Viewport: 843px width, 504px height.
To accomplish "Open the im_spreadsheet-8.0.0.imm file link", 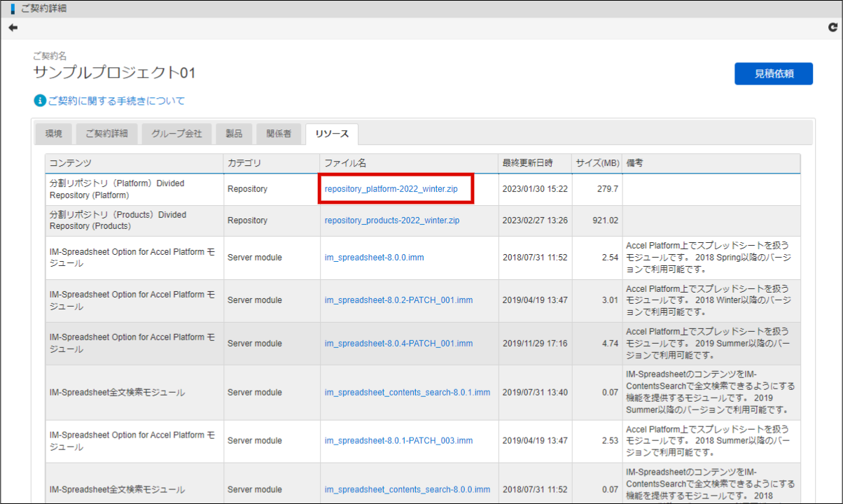I will pos(374,258).
